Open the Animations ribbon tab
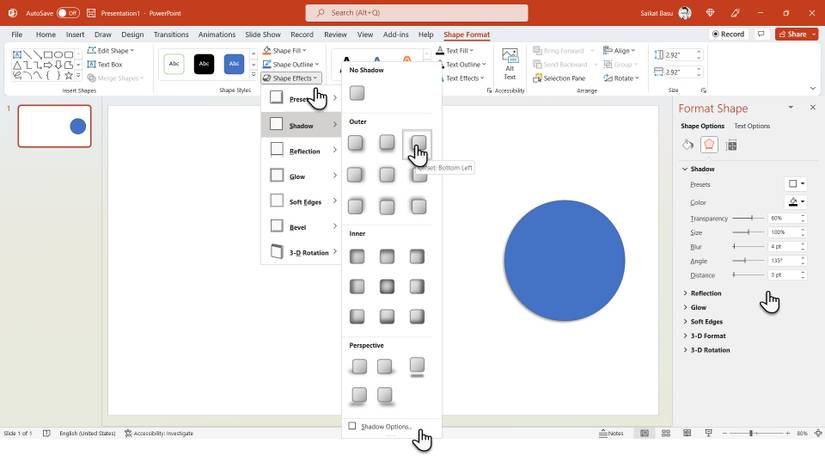Screen dimensions: 825x457 pyautogui.click(x=217, y=35)
